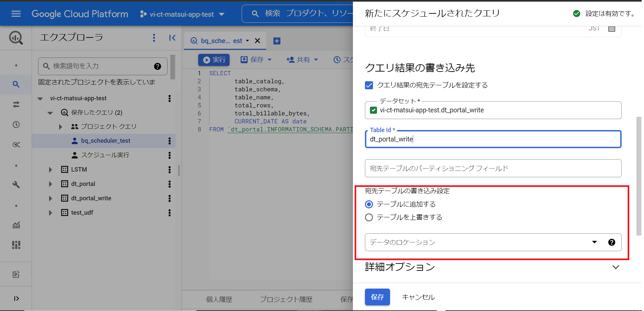
Task: Click help icon in explorer search box
Action: (158, 66)
